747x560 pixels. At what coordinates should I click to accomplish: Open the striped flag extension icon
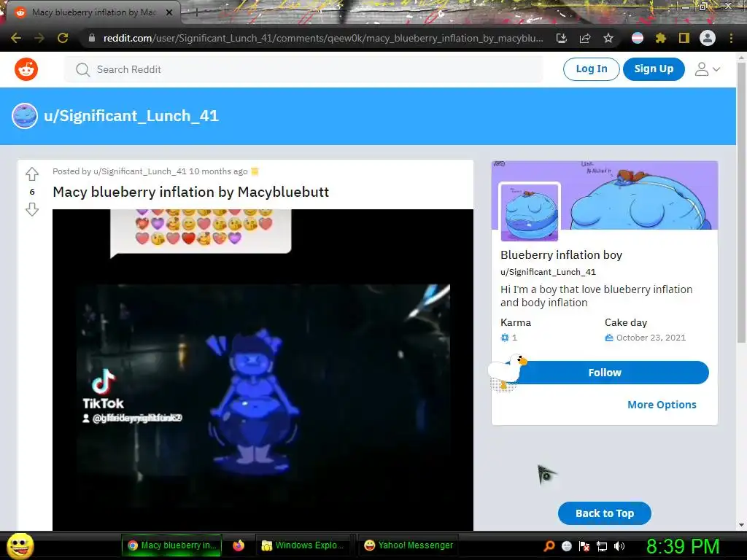pyautogui.click(x=638, y=38)
